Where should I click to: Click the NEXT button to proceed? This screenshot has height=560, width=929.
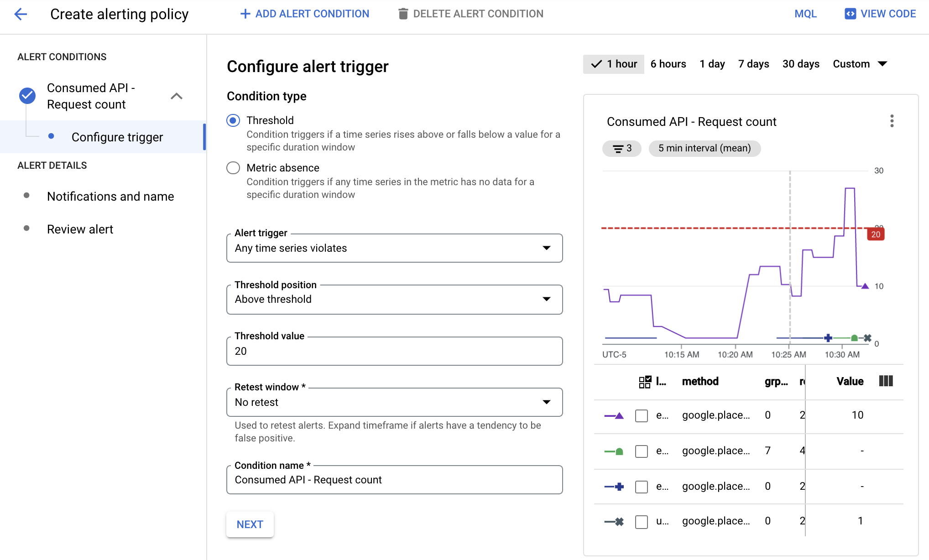(x=250, y=524)
